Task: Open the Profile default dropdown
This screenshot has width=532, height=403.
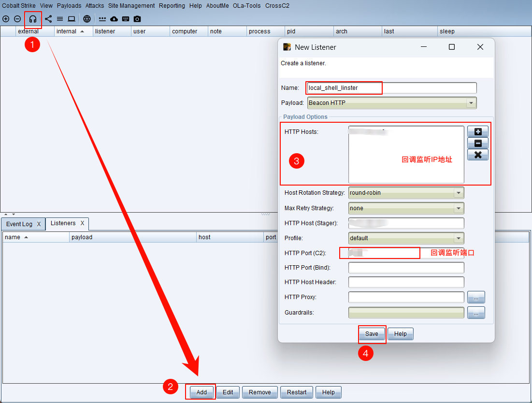Action: point(406,238)
